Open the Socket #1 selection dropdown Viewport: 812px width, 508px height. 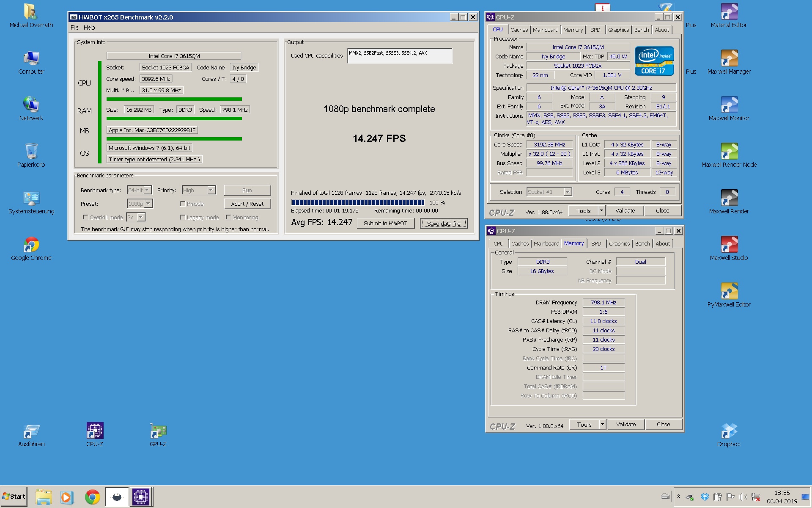[x=549, y=192]
